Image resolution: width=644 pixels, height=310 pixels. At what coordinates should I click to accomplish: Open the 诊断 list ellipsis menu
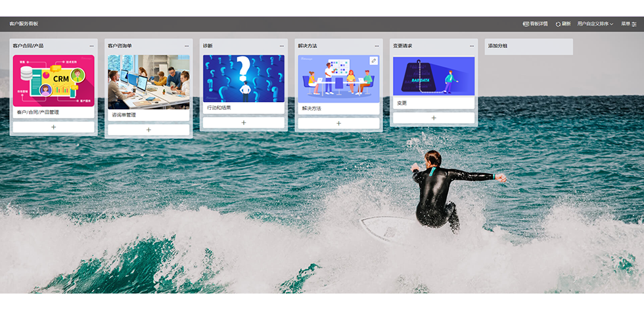[x=282, y=46]
